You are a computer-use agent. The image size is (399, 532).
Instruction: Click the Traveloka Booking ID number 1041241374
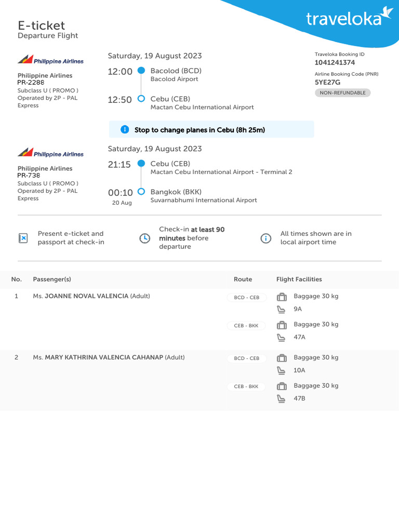coord(335,63)
